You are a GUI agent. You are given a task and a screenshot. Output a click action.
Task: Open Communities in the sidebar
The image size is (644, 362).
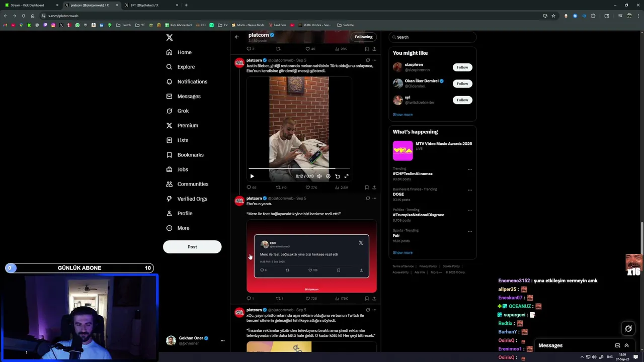tap(187, 184)
